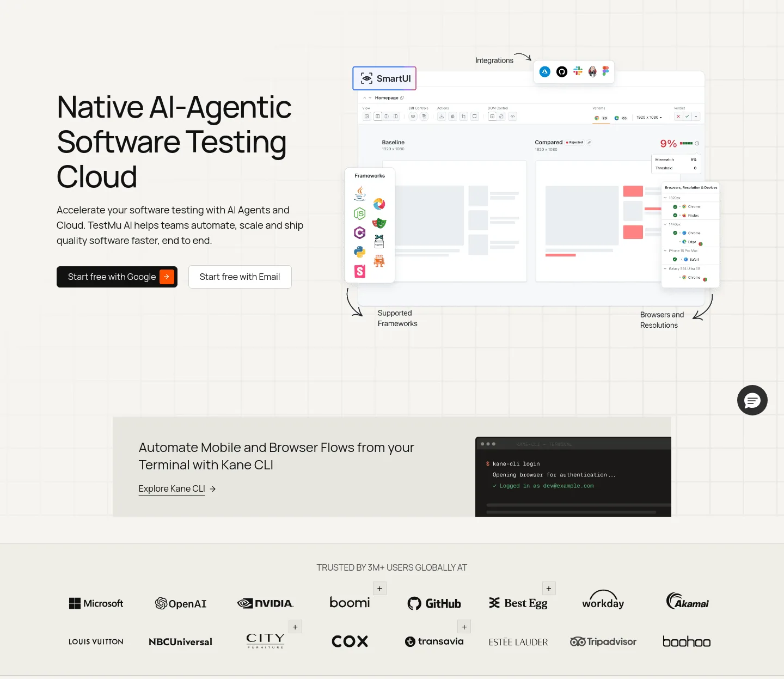Open the Explore Kane CLI link
The image size is (784, 679).
(x=177, y=488)
